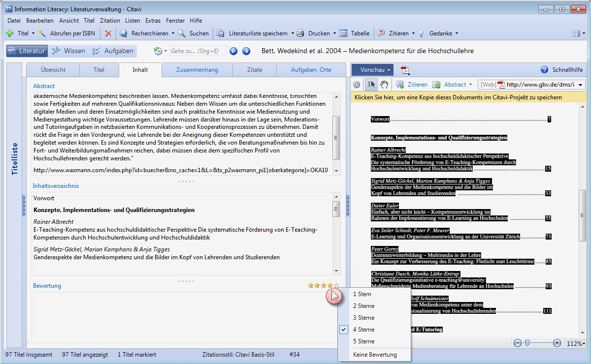Screen dimensions: 591x364
Task: Click the preview settings gear icon
Action: [357, 85]
